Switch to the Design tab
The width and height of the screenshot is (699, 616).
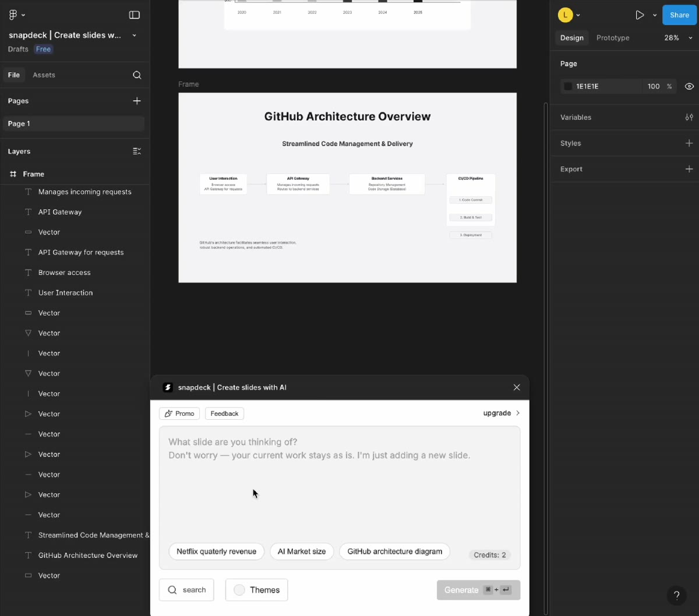coord(571,38)
